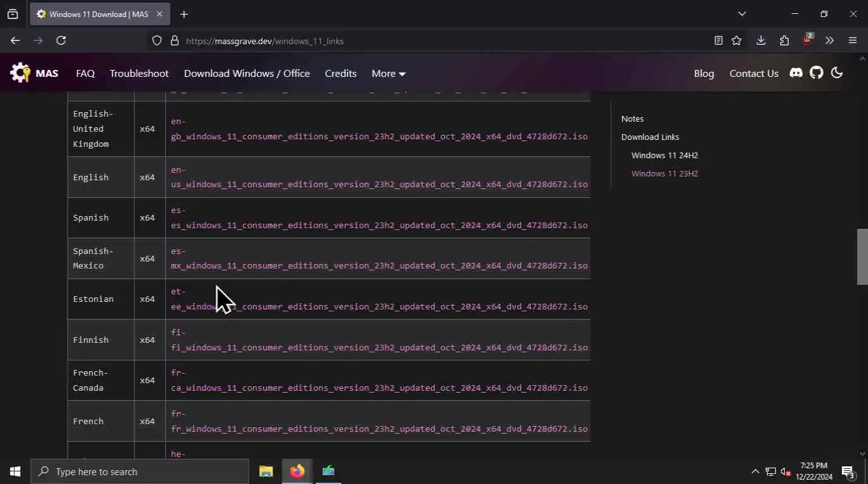Go to Download Windows / Office

pyautogui.click(x=247, y=73)
